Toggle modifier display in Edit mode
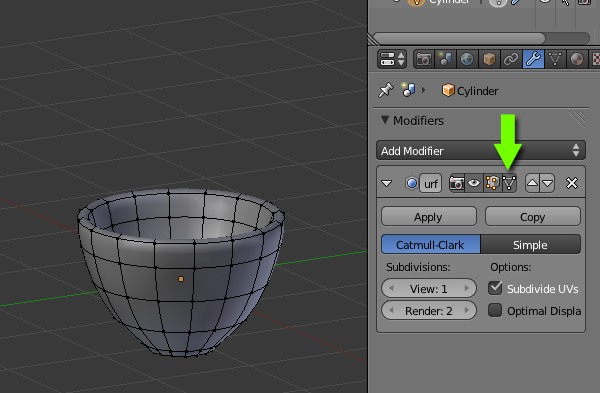This screenshot has width=600, height=393. click(x=492, y=183)
